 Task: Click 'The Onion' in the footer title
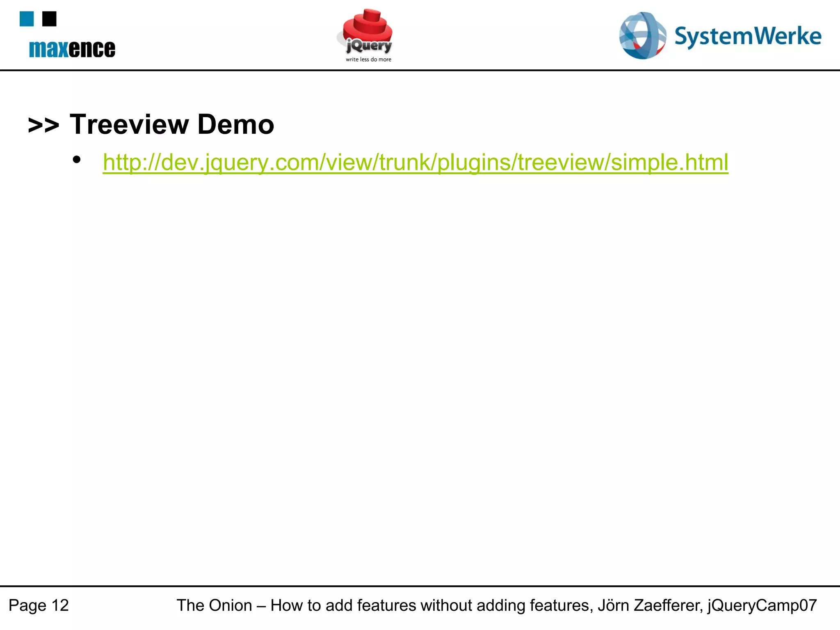coord(214,605)
